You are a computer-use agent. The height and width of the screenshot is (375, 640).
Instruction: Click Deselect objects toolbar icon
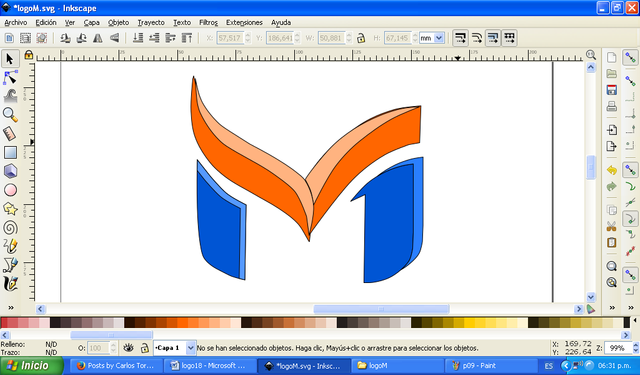(x=42, y=38)
